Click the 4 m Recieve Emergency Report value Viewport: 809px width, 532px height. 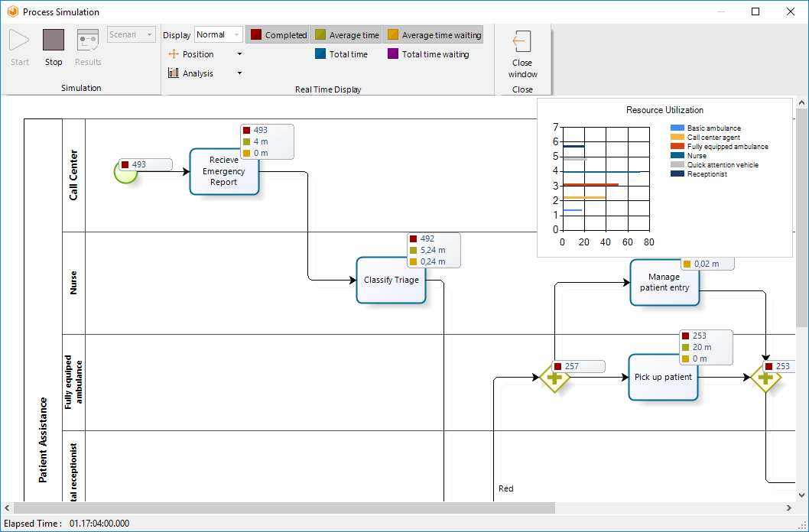click(x=261, y=141)
